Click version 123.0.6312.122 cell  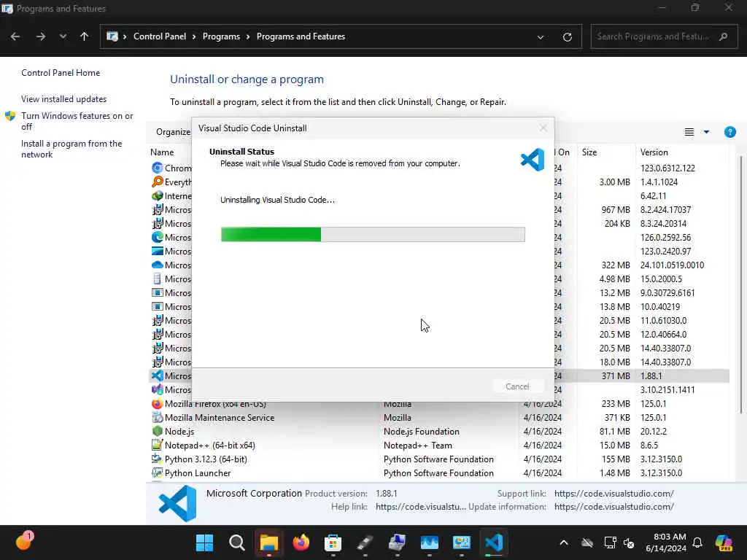point(667,168)
